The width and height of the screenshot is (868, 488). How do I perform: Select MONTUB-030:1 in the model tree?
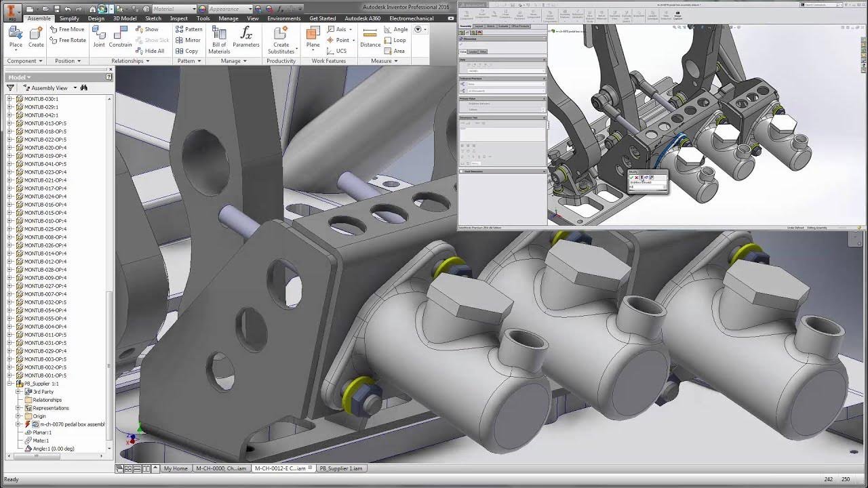point(41,99)
